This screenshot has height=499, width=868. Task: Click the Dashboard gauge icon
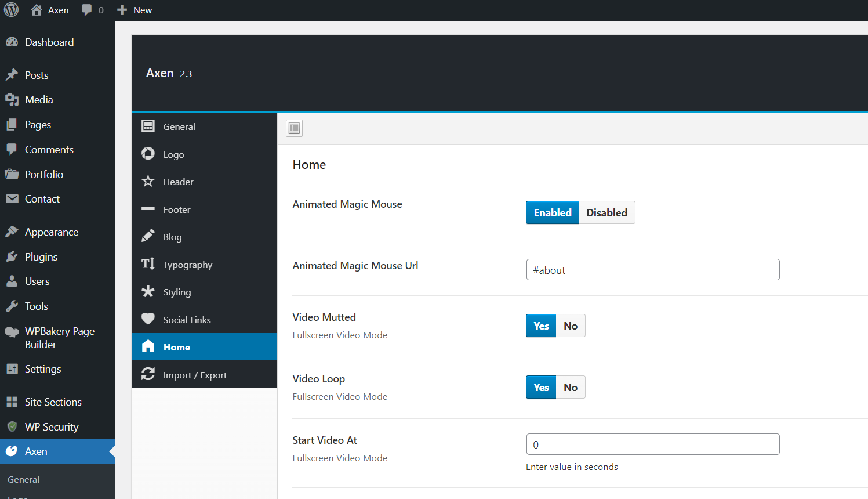[12, 42]
